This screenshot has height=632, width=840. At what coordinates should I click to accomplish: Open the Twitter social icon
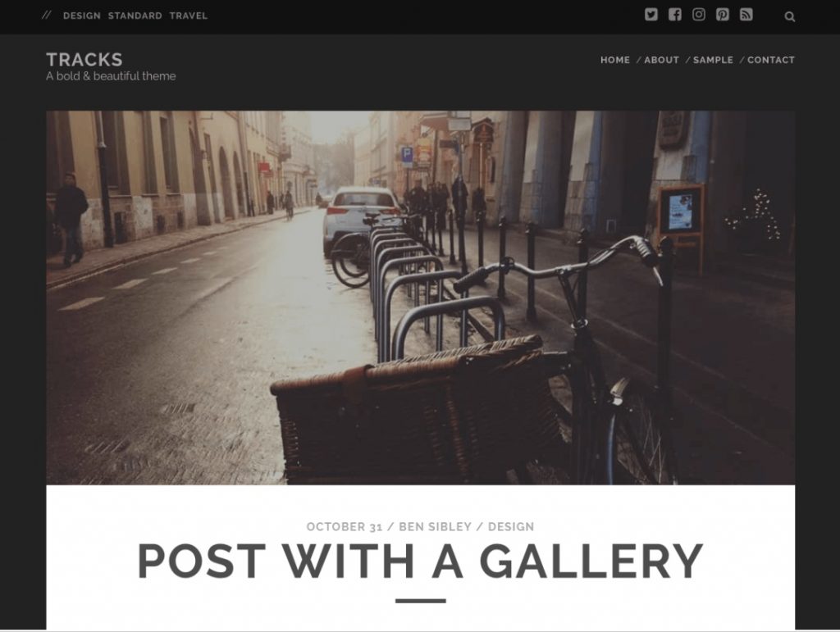coord(651,15)
